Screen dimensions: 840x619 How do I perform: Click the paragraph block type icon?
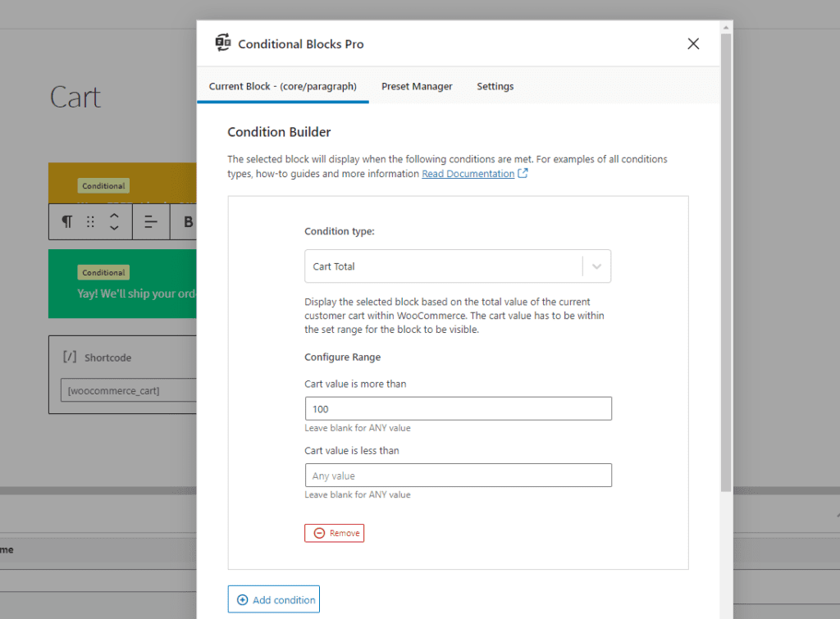click(x=67, y=221)
